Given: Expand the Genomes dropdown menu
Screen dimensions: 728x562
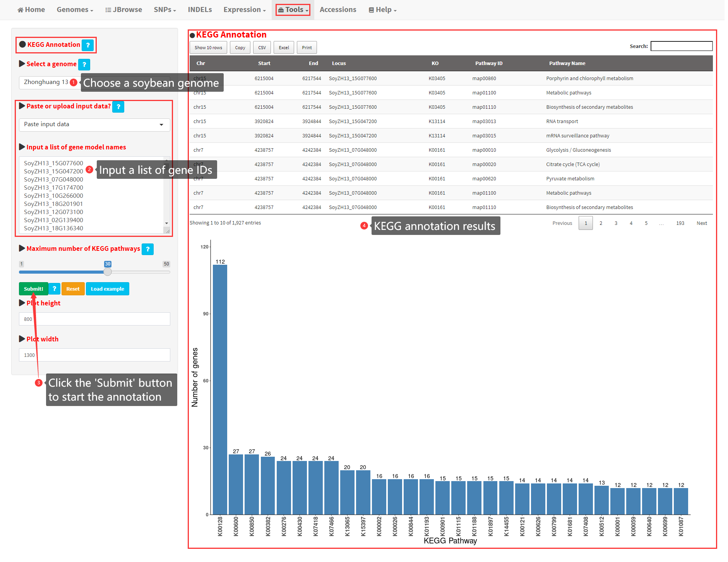Looking at the screenshot, I should (75, 10).
